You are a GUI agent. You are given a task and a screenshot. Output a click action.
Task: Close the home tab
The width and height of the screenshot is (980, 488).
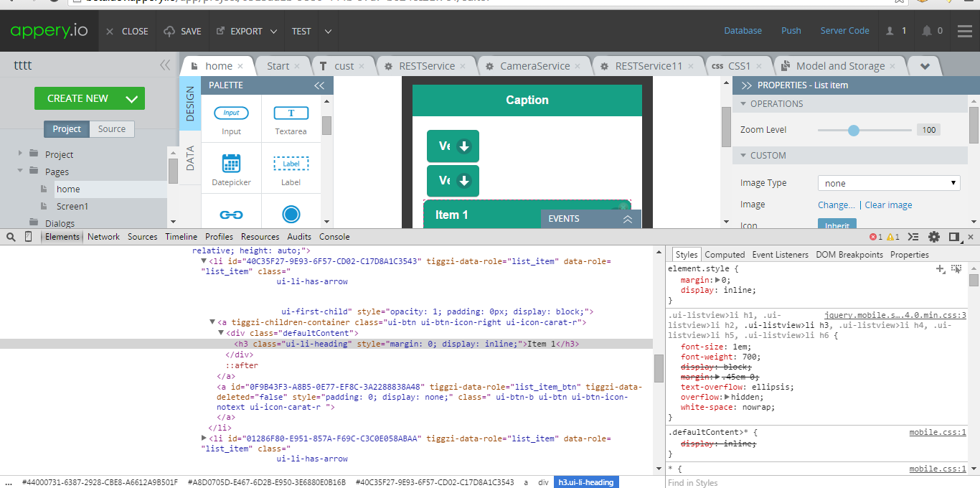(240, 66)
